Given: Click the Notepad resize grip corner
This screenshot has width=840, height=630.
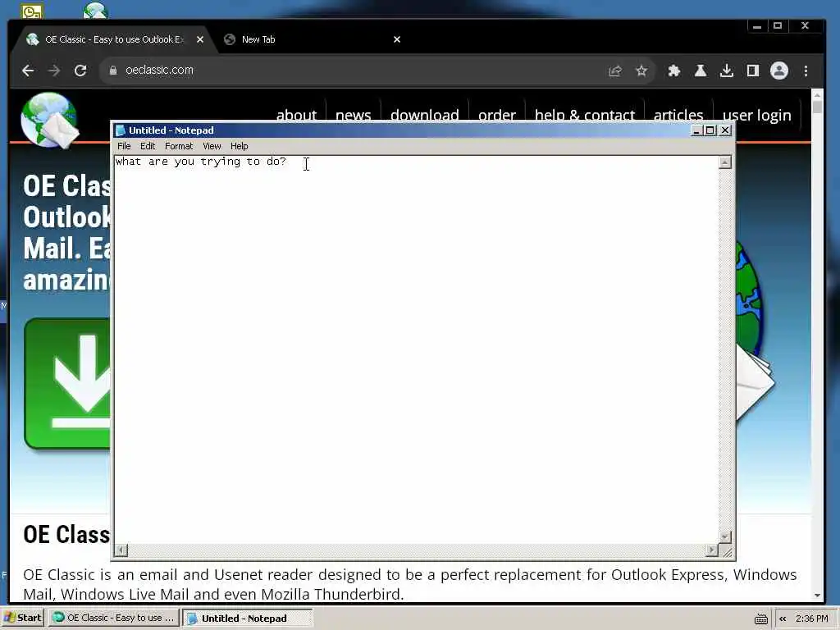Looking at the screenshot, I should coord(727,551).
